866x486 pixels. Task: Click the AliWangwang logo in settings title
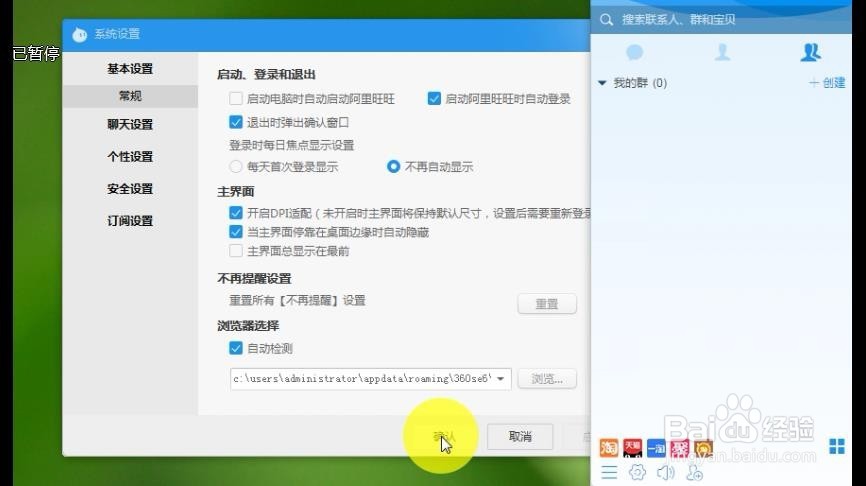80,34
